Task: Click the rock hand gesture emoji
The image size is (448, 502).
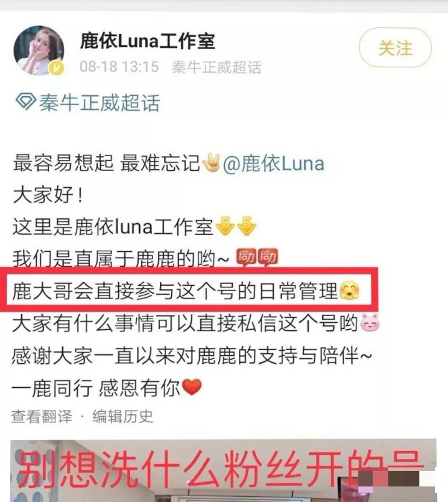Action: coord(212,162)
